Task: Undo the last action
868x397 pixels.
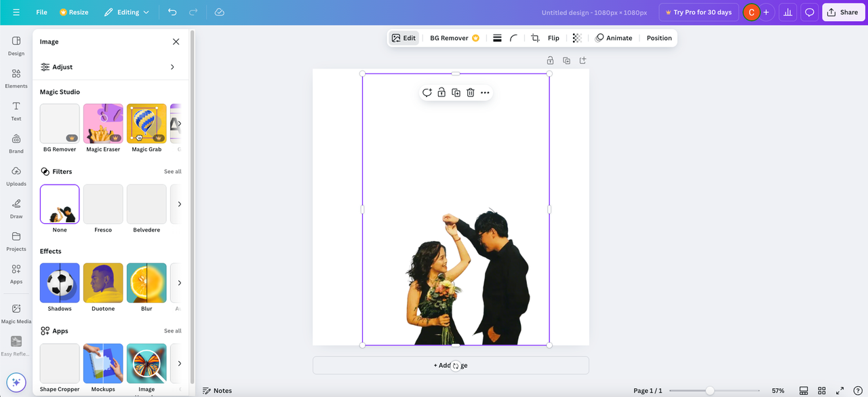Action: [172, 12]
